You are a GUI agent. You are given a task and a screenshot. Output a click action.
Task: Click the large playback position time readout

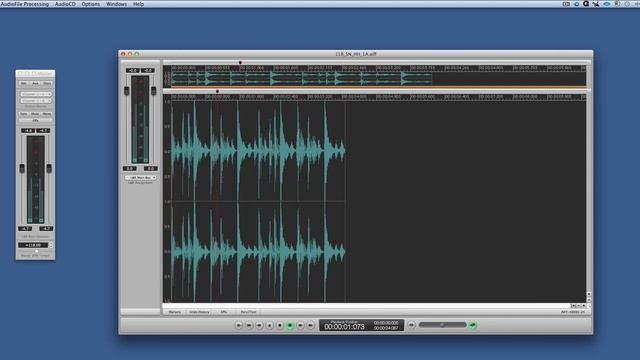click(x=344, y=327)
